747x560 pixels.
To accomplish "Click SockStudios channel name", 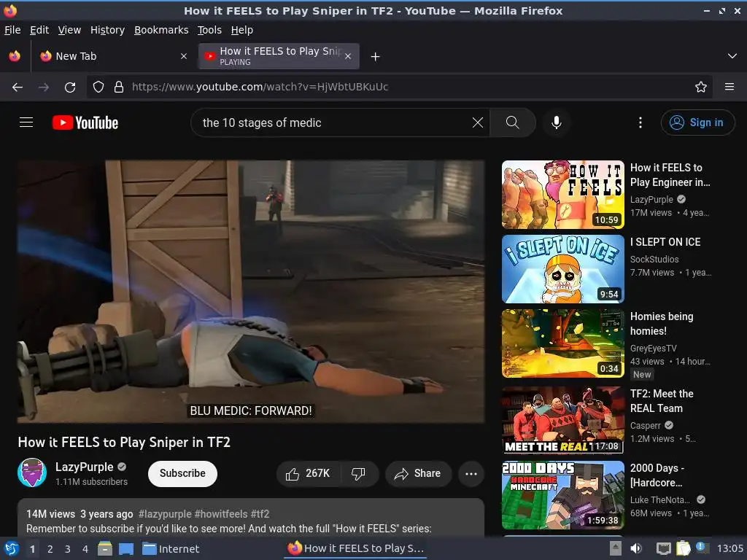I will tap(654, 259).
